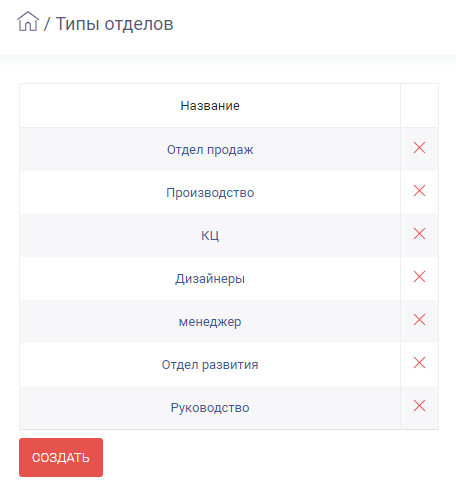Viewport: 456px width, 496px height.
Task: Delete the Отдел продаж row
Action: click(x=419, y=147)
